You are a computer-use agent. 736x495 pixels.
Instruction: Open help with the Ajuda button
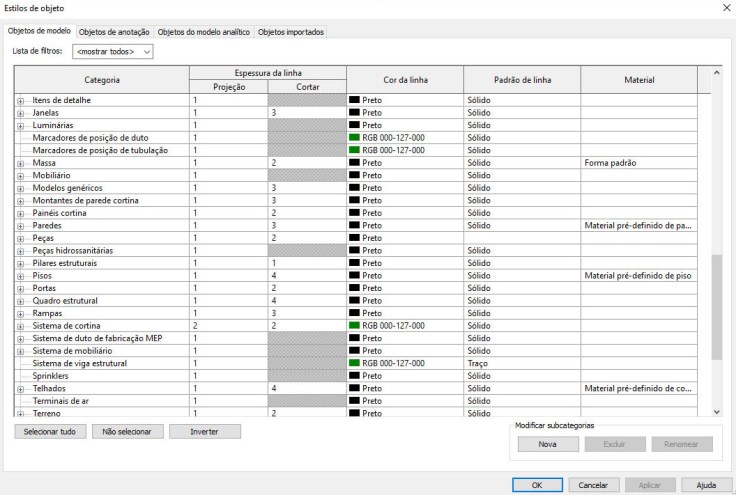(706, 485)
